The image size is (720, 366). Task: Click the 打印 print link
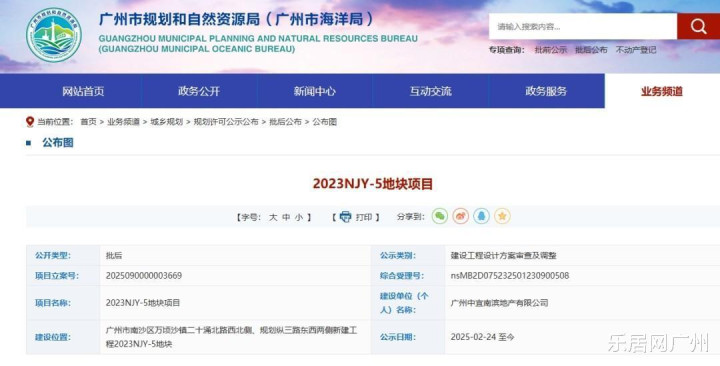364,217
